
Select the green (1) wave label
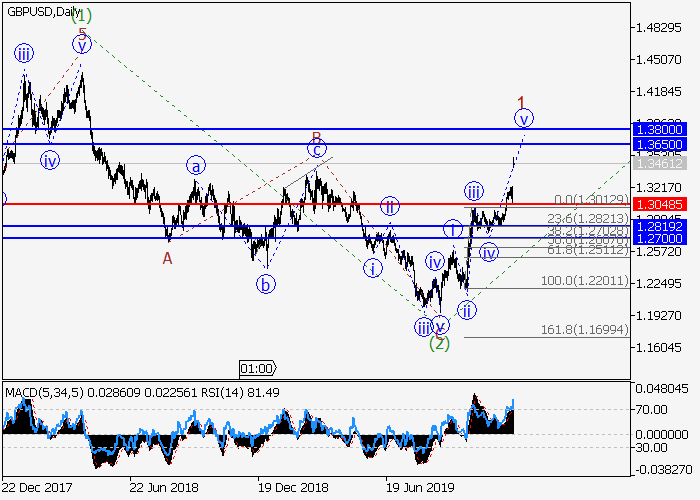(x=82, y=15)
